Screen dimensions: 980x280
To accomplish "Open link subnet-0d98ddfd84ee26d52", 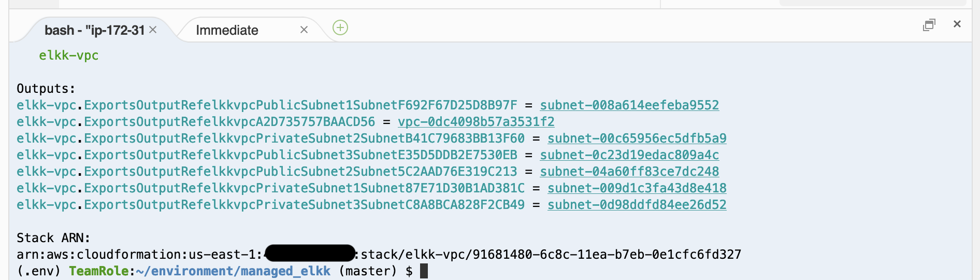I will [x=637, y=205].
